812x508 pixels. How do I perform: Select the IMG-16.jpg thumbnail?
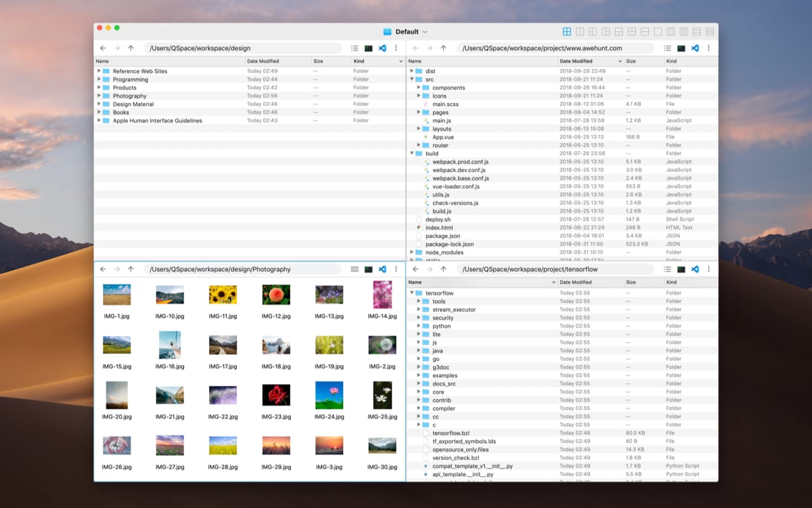pos(170,345)
